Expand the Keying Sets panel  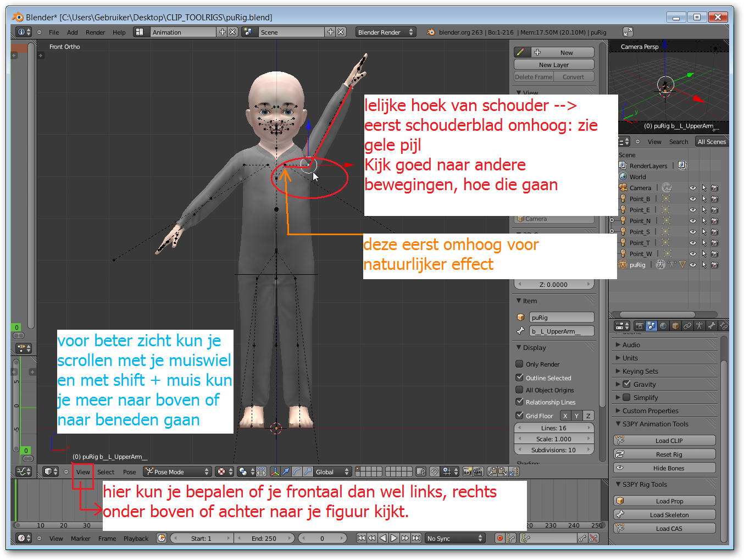pos(640,371)
